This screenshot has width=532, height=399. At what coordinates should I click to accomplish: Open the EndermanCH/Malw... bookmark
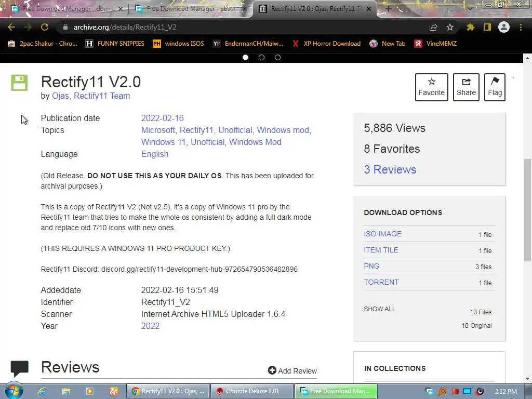[248, 44]
